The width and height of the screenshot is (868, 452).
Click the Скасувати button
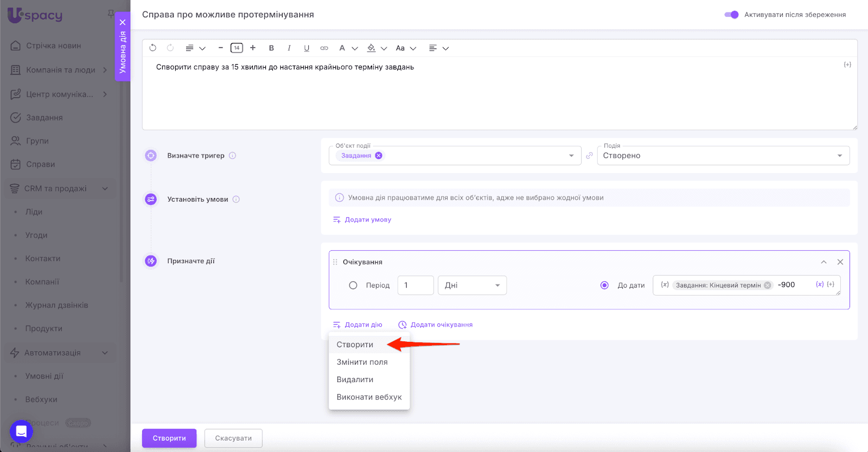point(233,438)
